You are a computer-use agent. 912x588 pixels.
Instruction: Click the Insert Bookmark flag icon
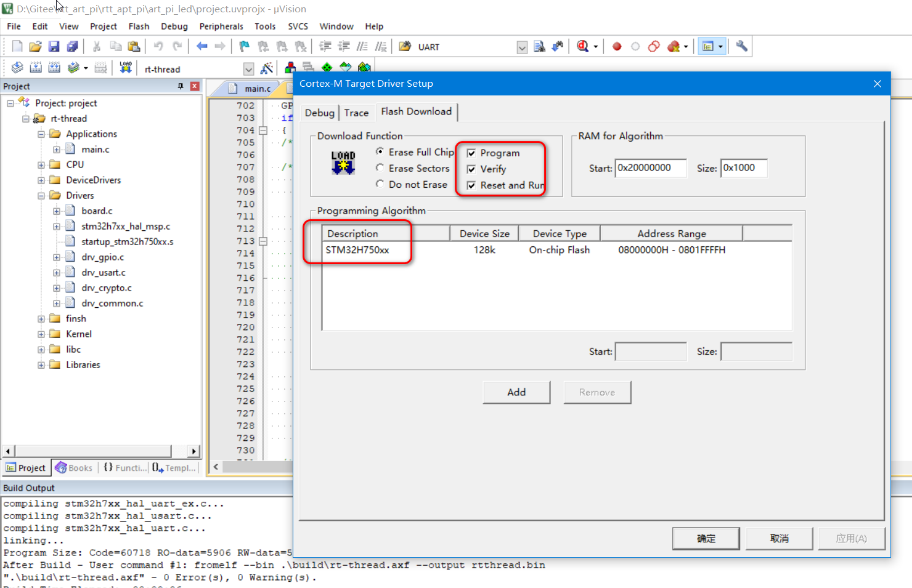[245, 46]
